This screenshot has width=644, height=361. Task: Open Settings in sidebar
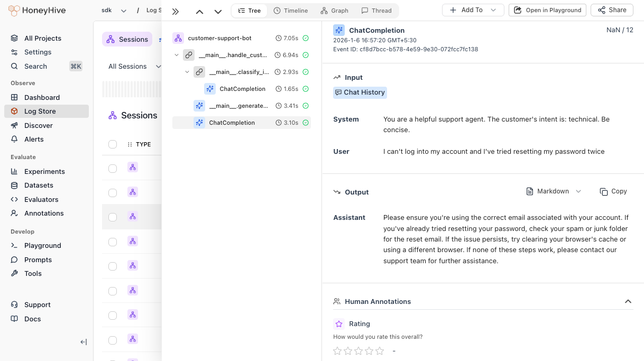coord(38,52)
